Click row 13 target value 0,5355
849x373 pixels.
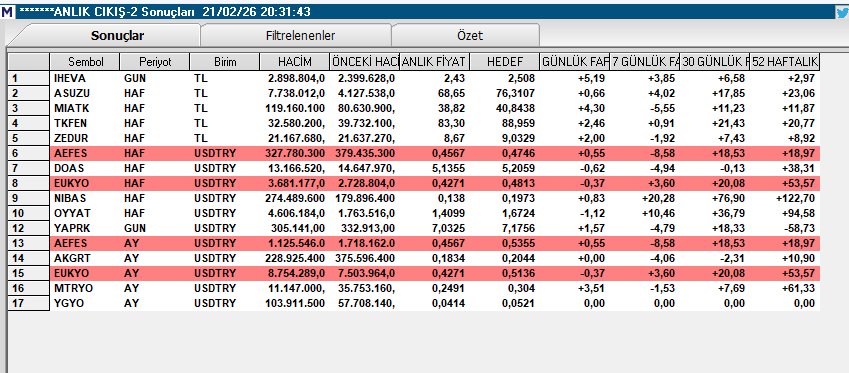[x=518, y=243]
